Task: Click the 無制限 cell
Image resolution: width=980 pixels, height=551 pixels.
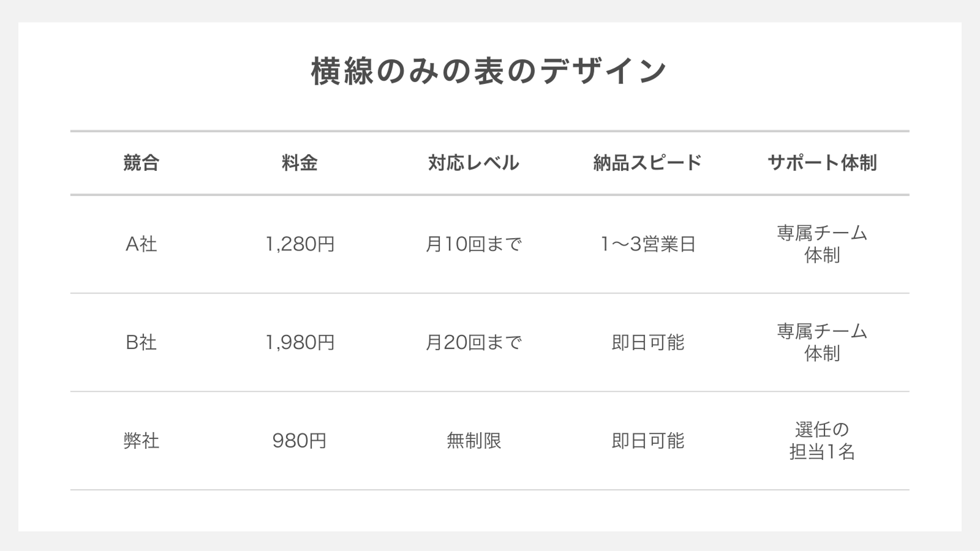Action: coord(473,441)
